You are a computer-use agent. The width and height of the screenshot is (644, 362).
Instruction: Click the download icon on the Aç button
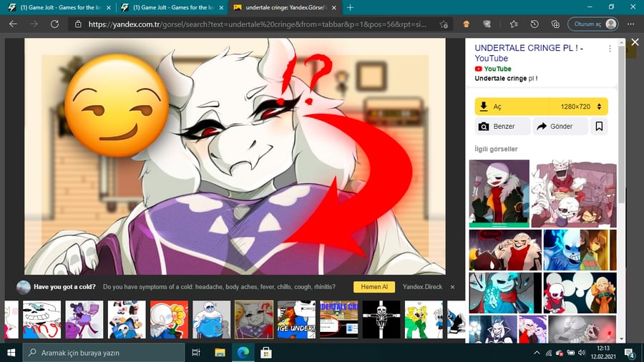coord(484,107)
